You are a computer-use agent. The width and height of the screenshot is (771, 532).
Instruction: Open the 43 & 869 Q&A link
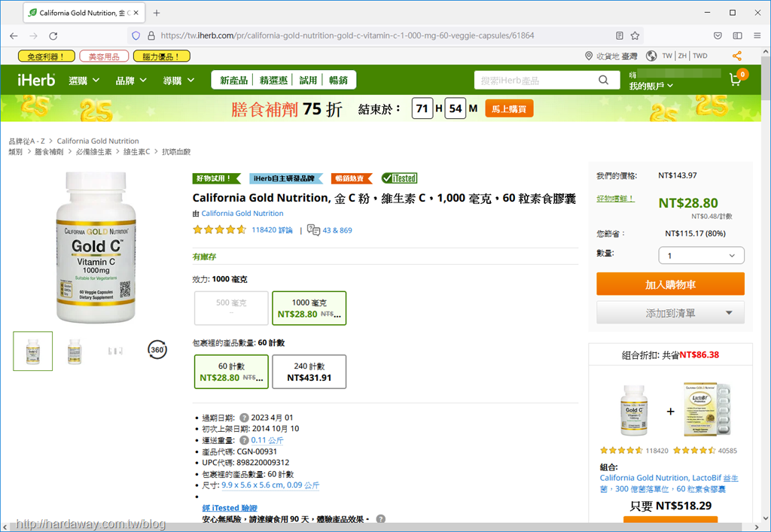coord(337,230)
